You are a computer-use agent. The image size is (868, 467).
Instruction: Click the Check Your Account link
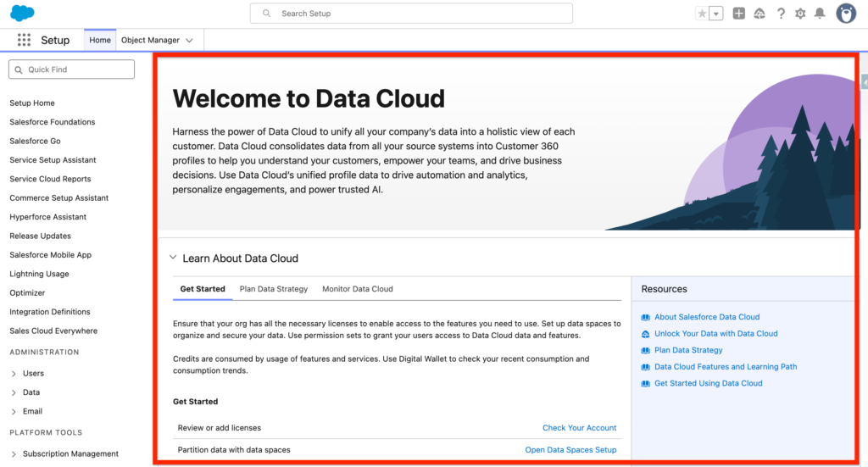(579, 428)
